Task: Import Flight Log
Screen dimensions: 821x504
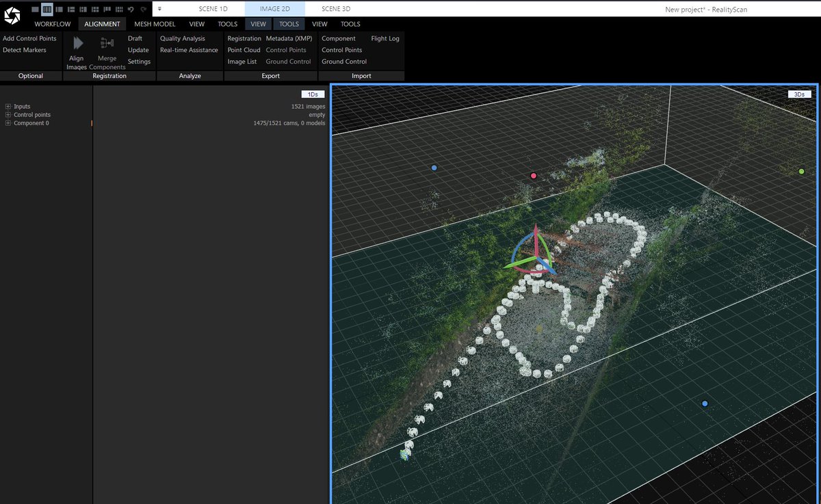Action: tap(385, 38)
